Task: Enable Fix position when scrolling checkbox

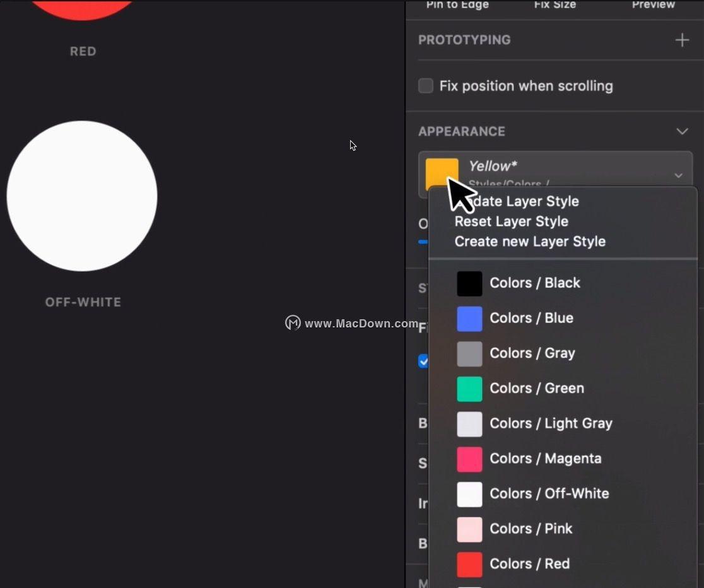Action: (426, 86)
